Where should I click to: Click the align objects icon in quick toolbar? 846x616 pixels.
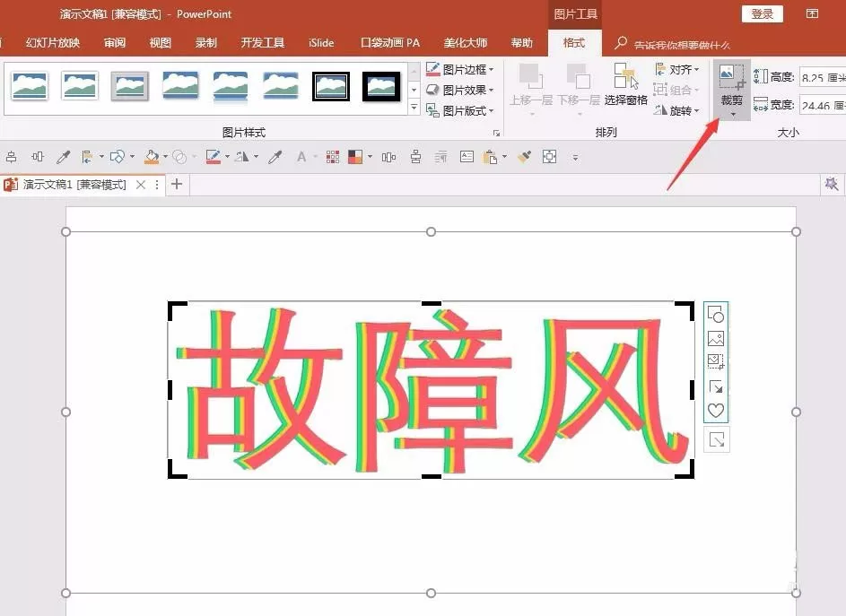[87, 157]
